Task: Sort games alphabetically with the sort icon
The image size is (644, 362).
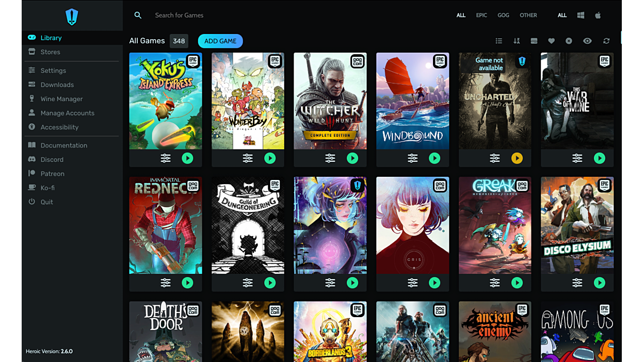Action: (517, 41)
